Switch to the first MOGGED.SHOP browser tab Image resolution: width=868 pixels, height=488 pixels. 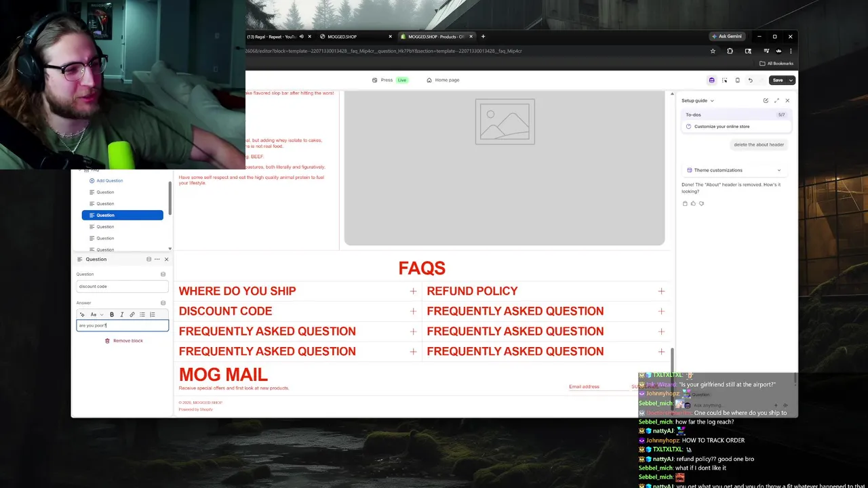[355, 37]
